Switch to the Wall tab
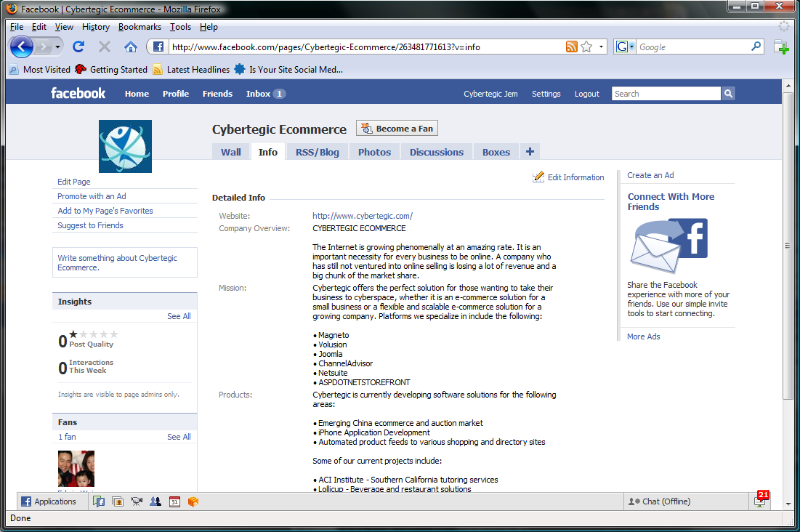 point(231,152)
